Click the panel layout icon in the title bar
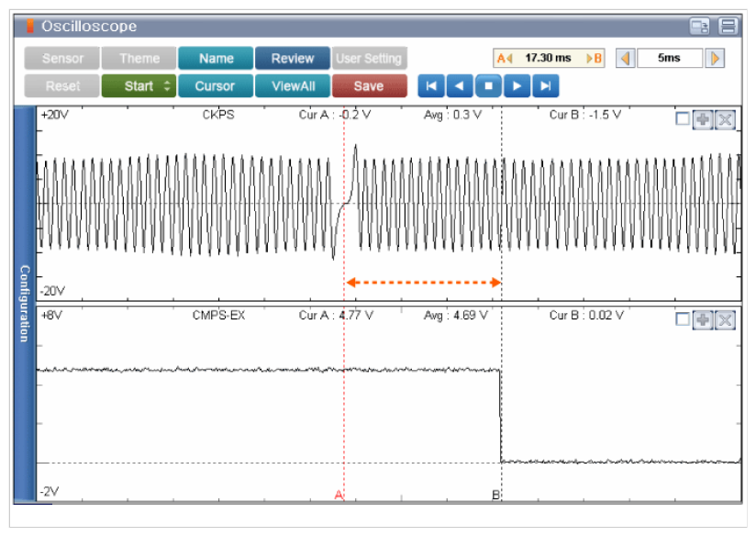This screenshot has height=536, width=756. (x=728, y=26)
